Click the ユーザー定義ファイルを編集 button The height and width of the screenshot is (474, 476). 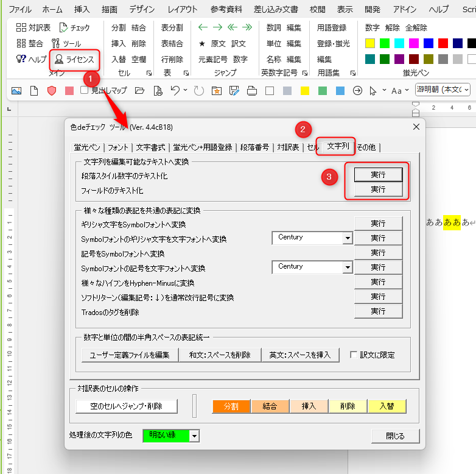[129, 355]
